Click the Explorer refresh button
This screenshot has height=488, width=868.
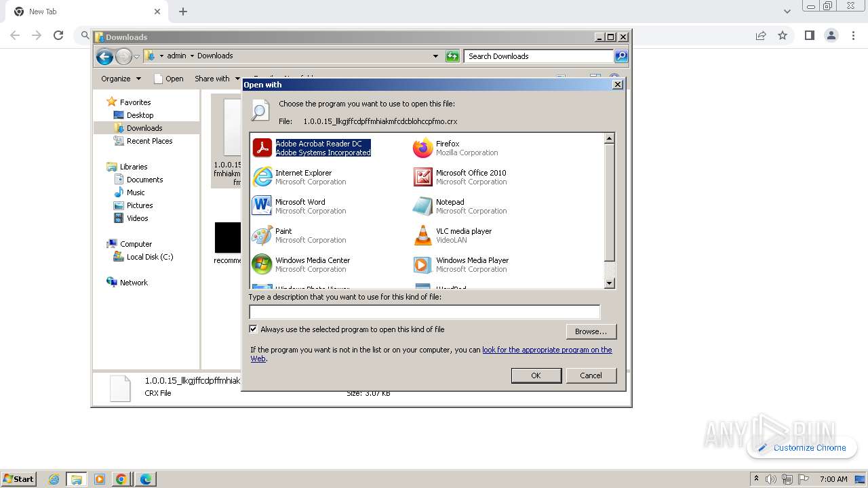[452, 56]
